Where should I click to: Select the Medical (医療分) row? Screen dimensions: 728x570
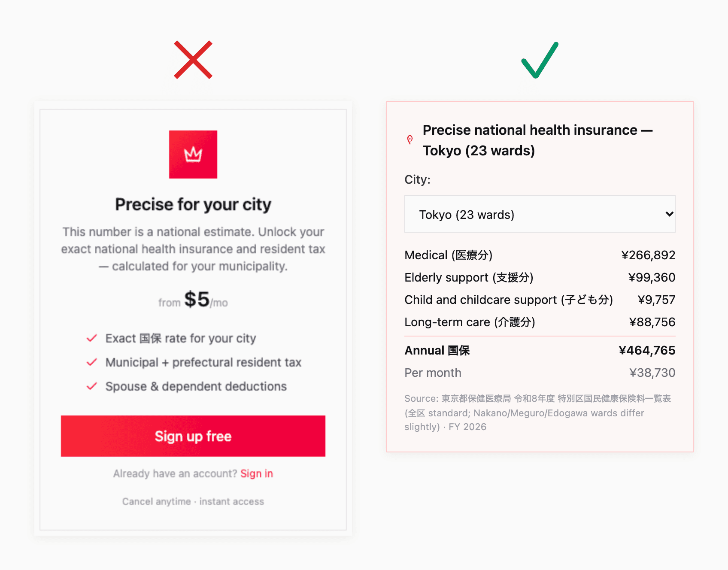(x=540, y=255)
